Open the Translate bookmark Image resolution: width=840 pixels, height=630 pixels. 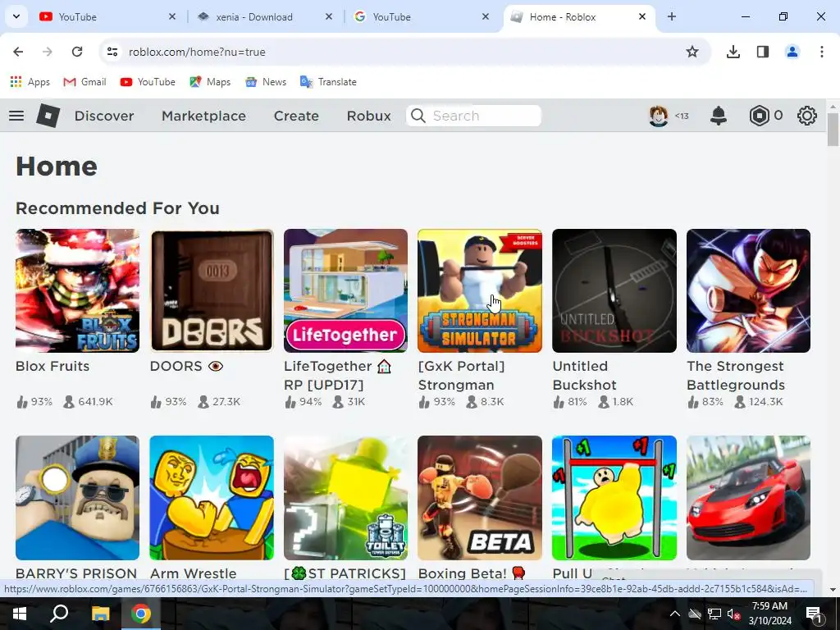click(328, 81)
